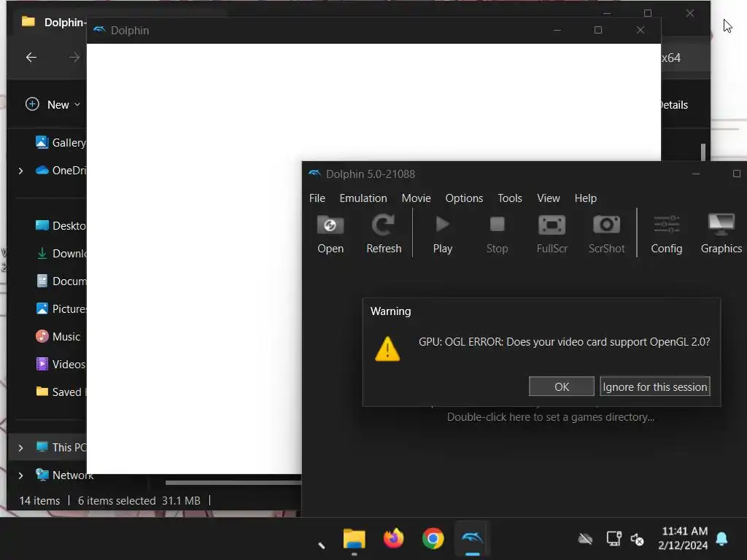Open Desktop folder in sidebar
Image resolution: width=747 pixels, height=560 pixels.
(x=61, y=226)
